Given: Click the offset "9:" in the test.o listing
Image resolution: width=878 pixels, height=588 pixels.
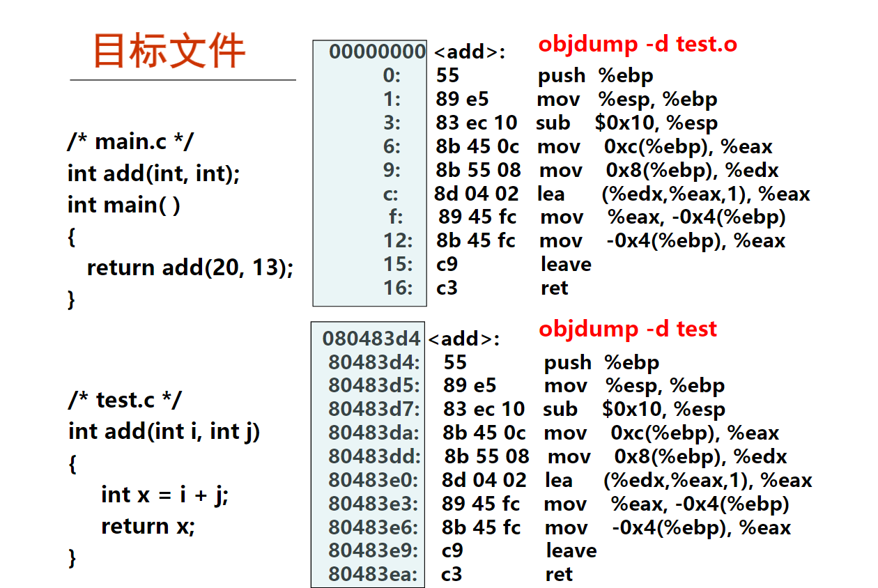Looking at the screenshot, I should 392,170.
